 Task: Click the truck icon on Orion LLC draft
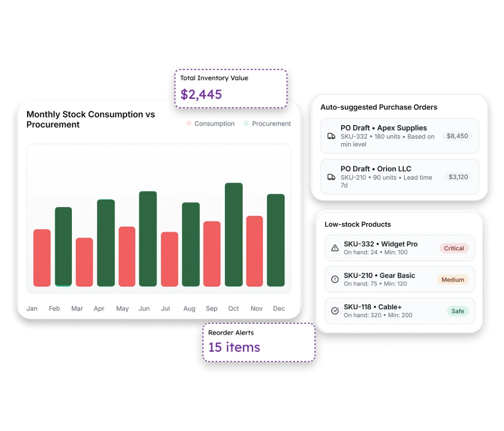click(x=331, y=177)
